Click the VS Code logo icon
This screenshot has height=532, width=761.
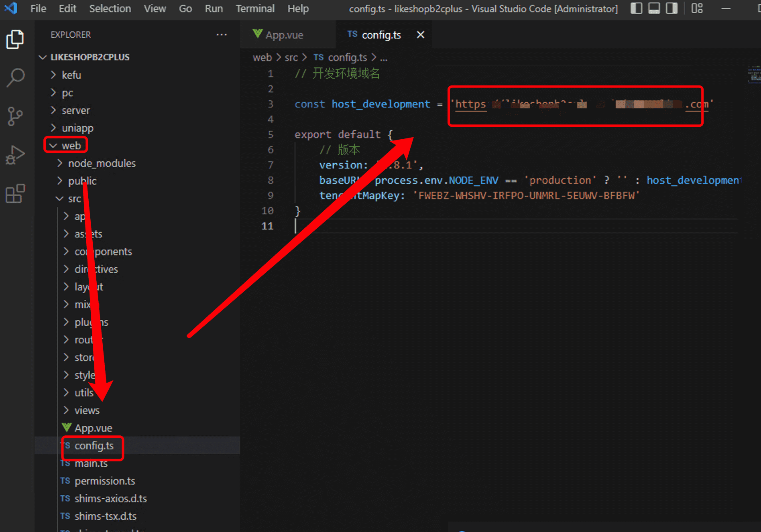pos(11,8)
